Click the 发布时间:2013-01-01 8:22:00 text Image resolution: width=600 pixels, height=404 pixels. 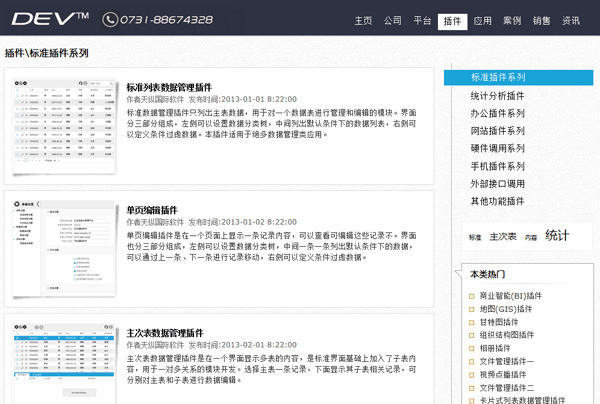pos(243,99)
